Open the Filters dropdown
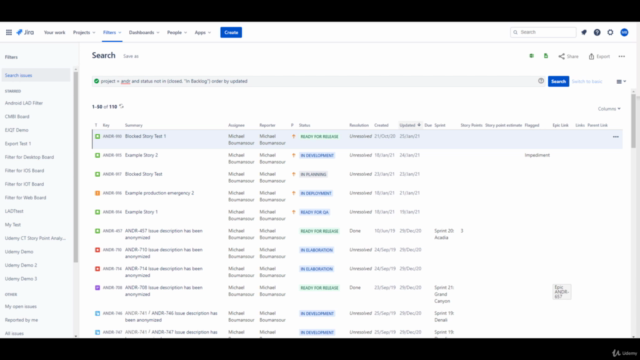640x360 pixels. (112, 32)
